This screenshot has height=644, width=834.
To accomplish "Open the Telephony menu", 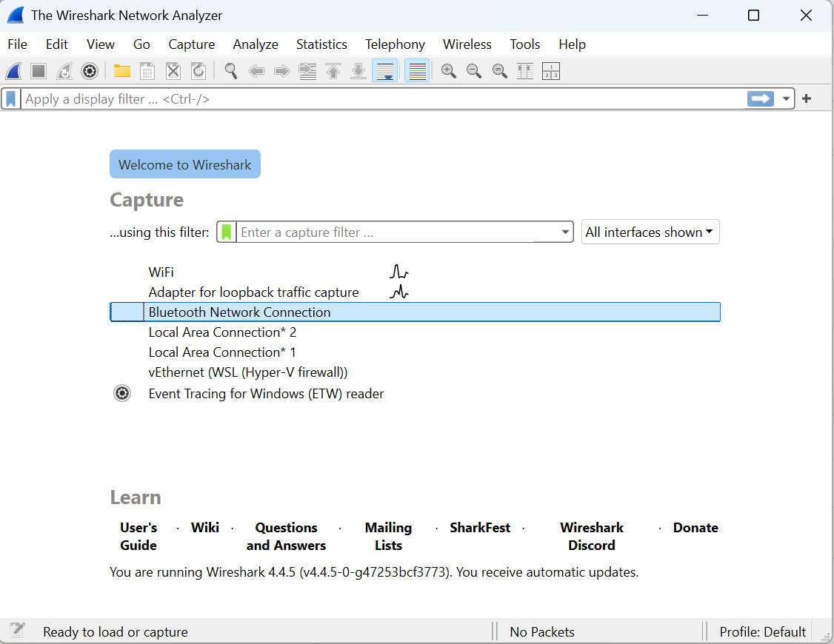I will click(x=395, y=44).
